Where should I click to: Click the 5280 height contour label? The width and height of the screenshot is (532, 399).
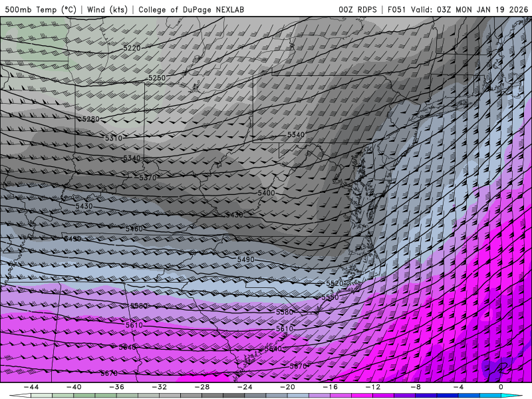point(90,119)
